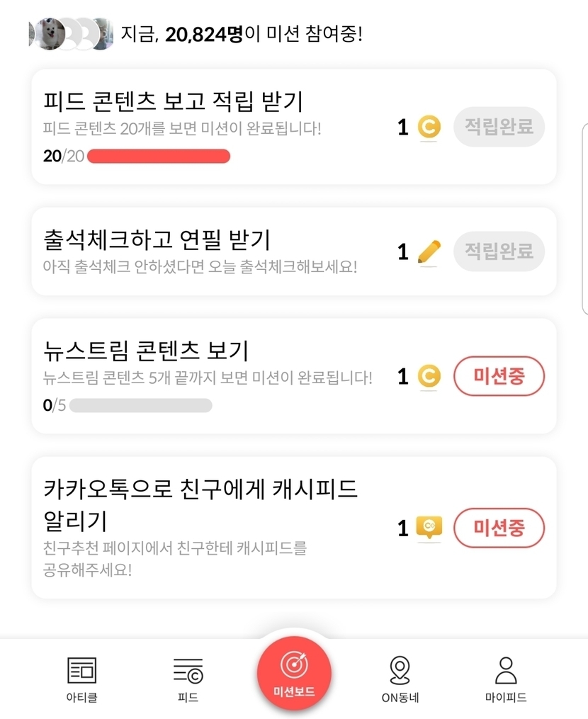
Task: Tap 미션중 button for 뉴스트림 콘텐츠
Action: click(x=499, y=376)
